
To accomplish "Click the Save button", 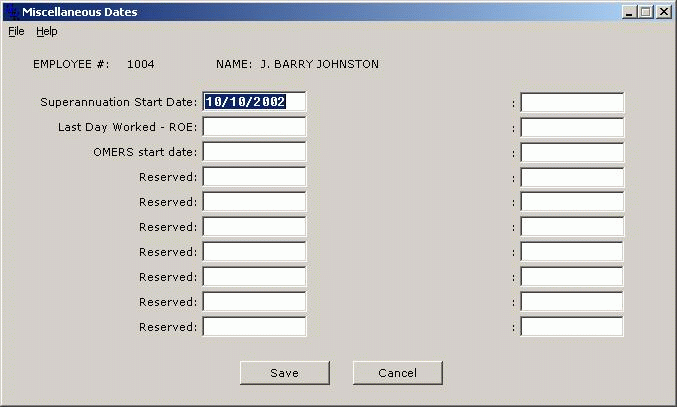I will click(x=284, y=373).
